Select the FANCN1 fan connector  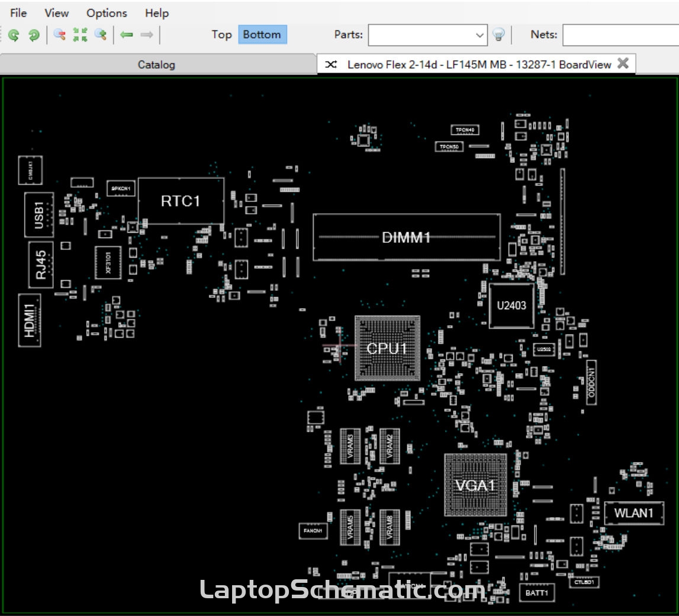click(313, 531)
